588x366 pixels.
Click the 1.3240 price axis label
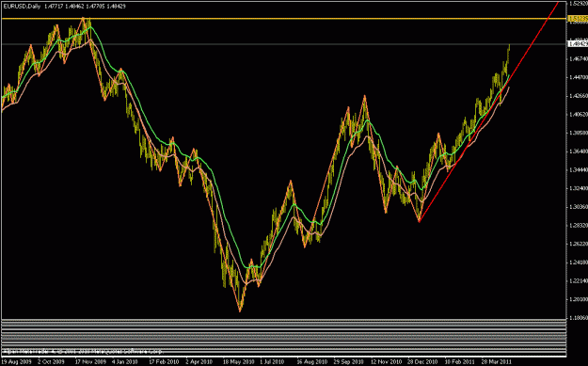point(579,188)
